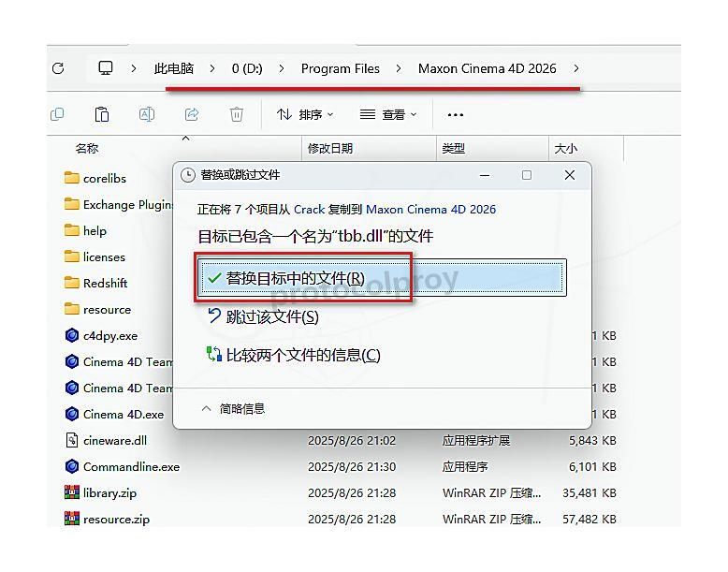Screen dimensions: 728x572
Task: Click the 35,481 KB size cell
Action: [x=590, y=492]
